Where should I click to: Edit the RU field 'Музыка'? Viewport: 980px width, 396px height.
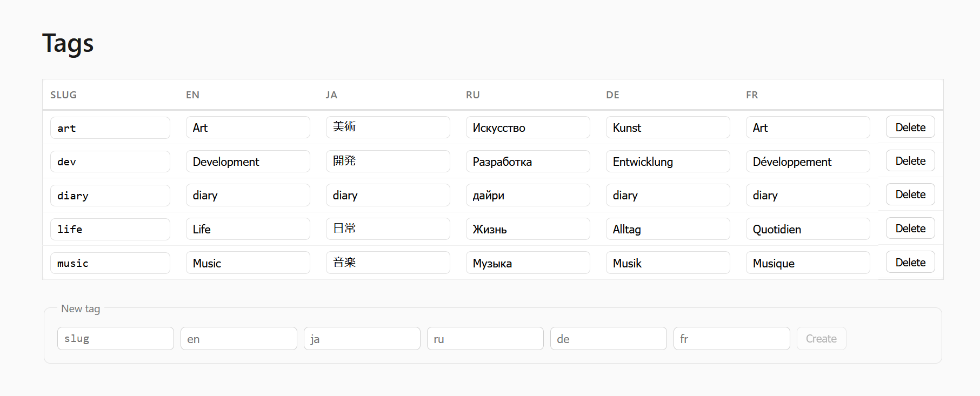(x=528, y=263)
